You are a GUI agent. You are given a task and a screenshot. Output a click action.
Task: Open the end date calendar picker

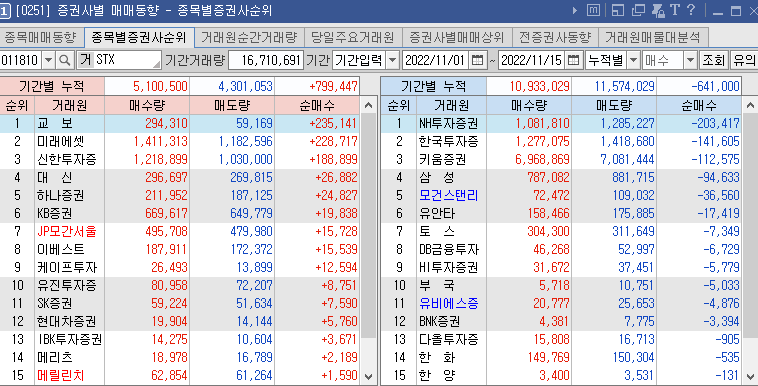pos(573,60)
